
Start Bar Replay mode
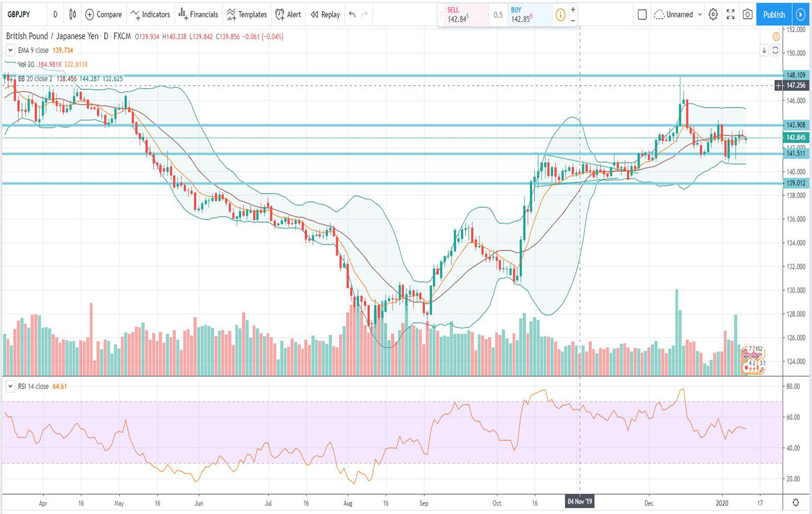(x=325, y=15)
